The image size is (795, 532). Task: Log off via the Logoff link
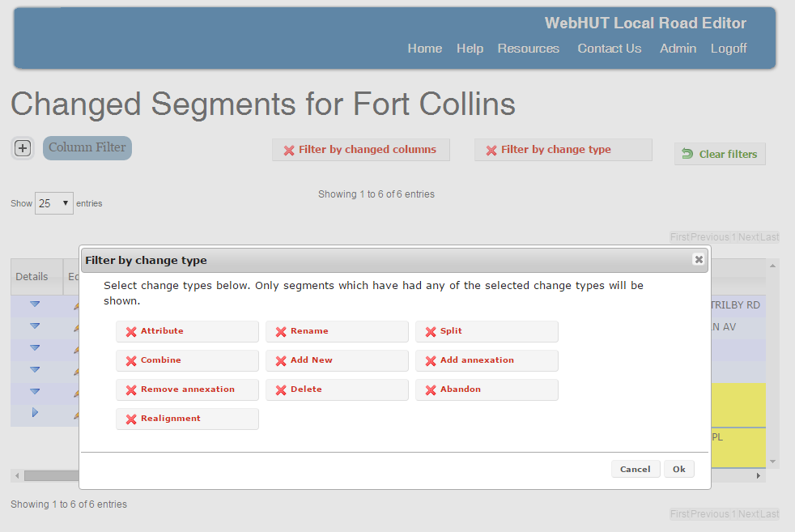(729, 48)
